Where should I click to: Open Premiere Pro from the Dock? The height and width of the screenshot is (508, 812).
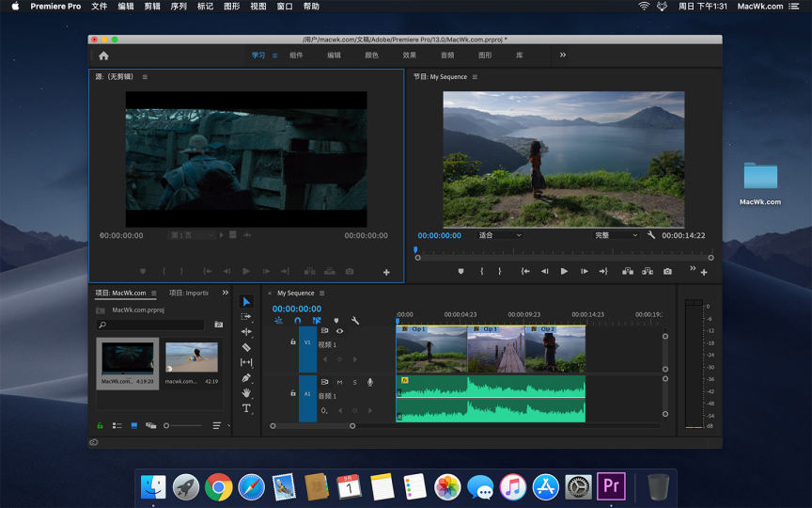point(611,485)
